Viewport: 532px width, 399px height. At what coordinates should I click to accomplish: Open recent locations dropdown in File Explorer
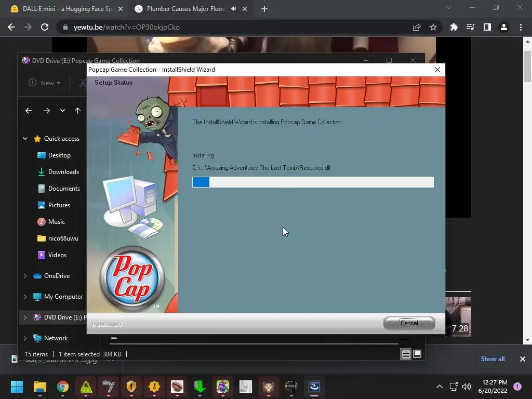pos(62,111)
